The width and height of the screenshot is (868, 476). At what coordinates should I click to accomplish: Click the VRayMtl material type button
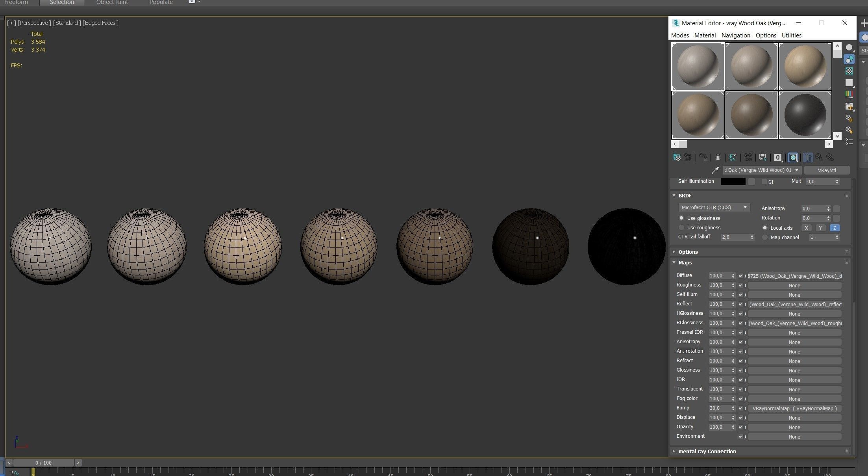[826, 170]
